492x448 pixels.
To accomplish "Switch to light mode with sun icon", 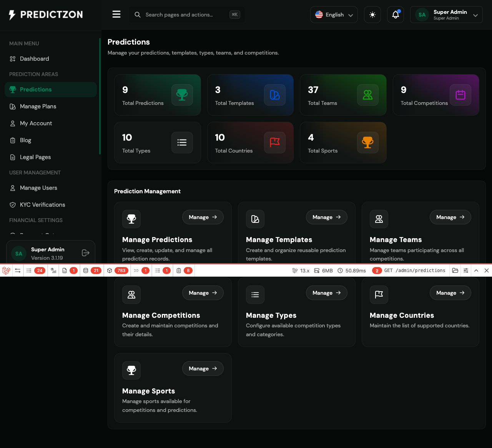I will click(372, 15).
